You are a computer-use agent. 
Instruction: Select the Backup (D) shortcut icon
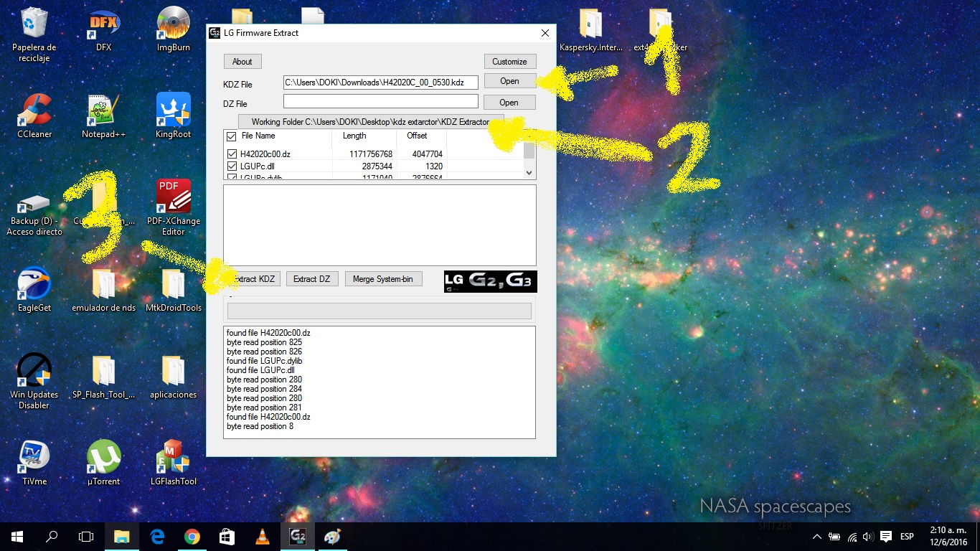(34, 214)
